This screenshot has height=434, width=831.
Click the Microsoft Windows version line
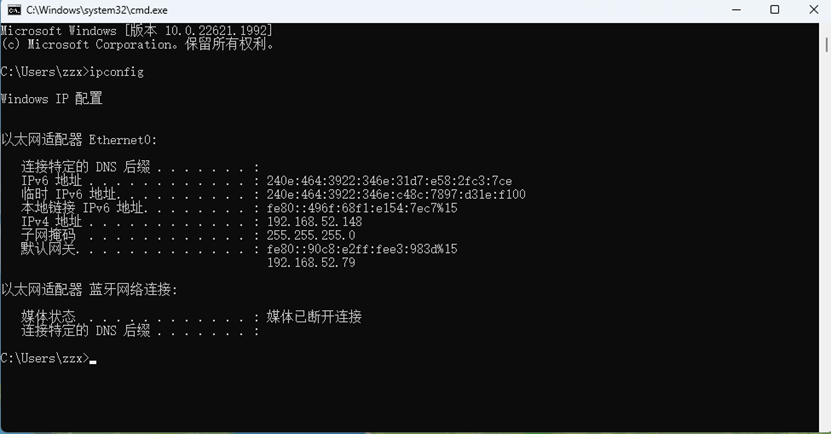tap(137, 31)
